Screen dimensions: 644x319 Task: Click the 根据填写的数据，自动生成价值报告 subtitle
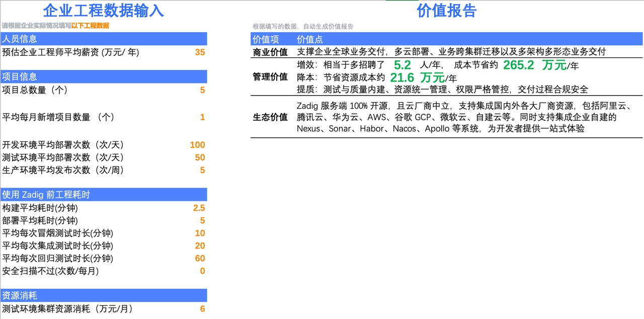click(x=303, y=27)
